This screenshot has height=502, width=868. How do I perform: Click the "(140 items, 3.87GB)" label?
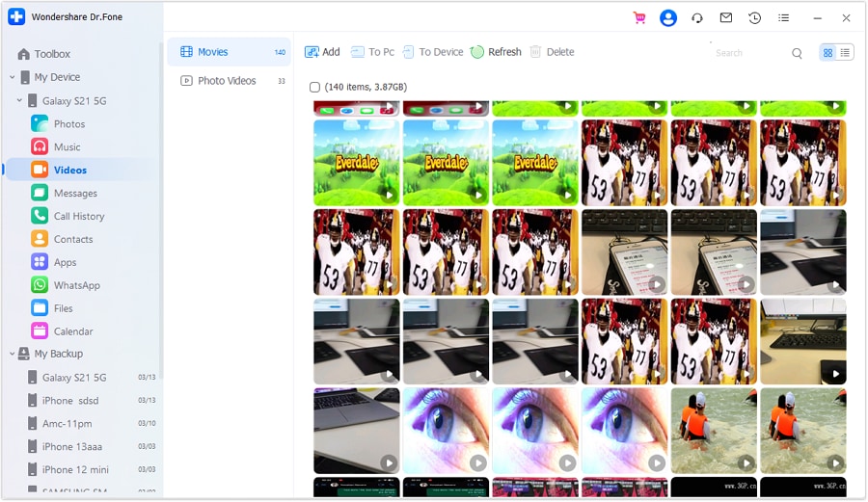366,87
